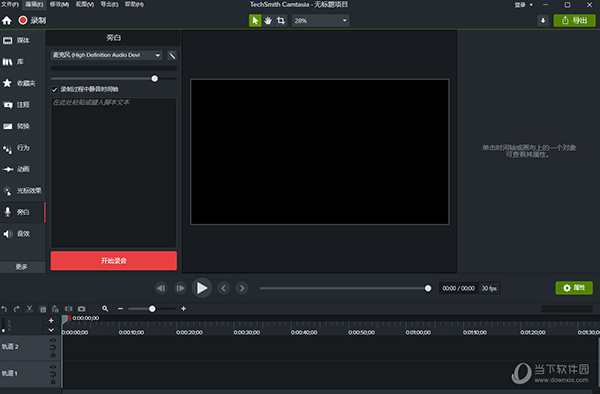The image size is (600, 394).
Task: Open the 媒体 media bin tab
Action: pyautogui.click(x=22, y=40)
